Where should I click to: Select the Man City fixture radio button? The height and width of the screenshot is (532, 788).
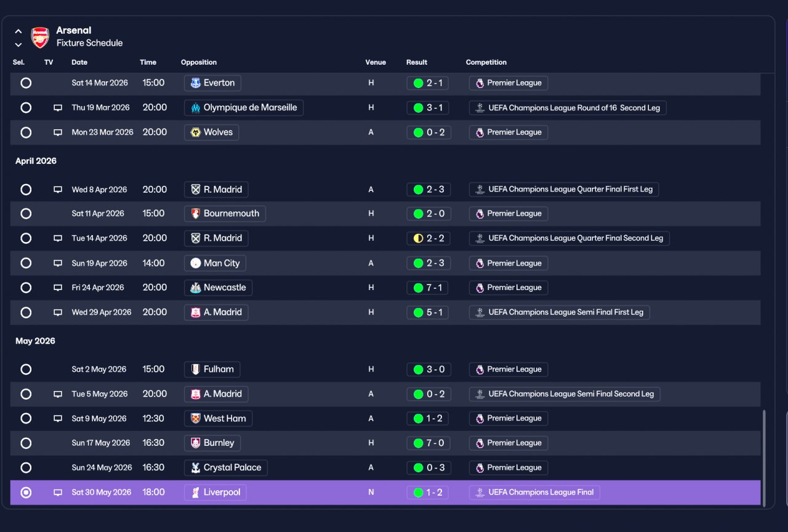[26, 263]
